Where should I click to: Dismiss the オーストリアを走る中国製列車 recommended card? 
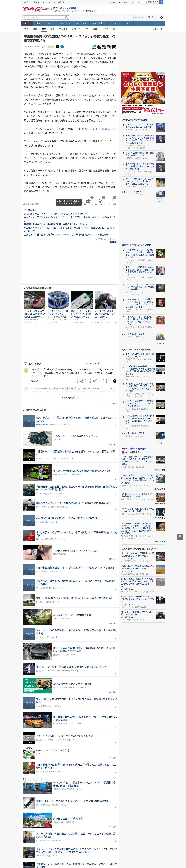(44, 322)
